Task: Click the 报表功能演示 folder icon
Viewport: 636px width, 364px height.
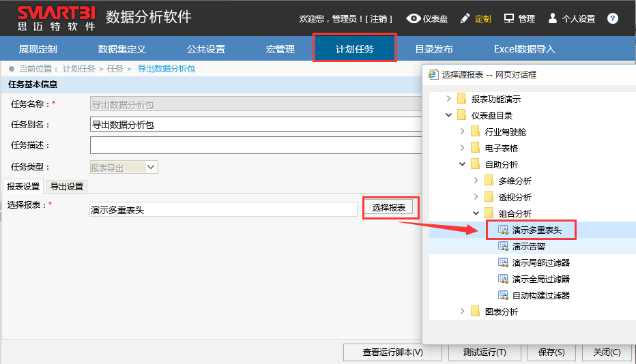Action: pos(461,99)
